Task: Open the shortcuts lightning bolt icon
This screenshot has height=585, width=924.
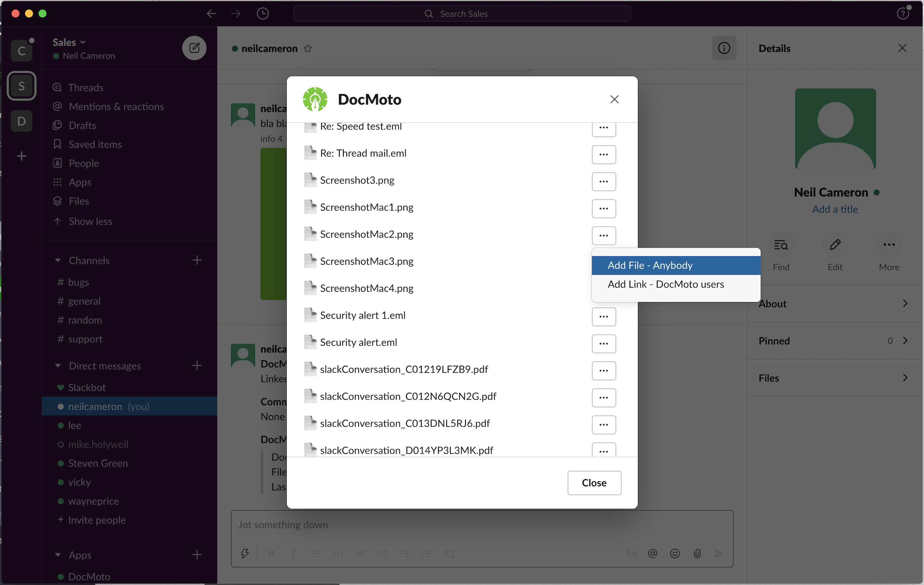Action: 245,553
